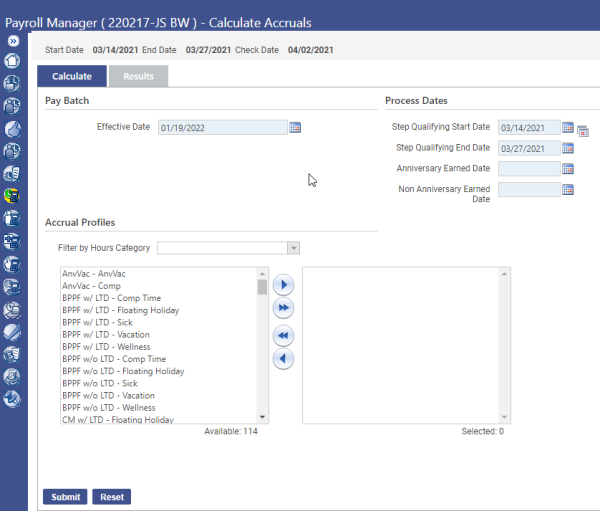
Task: Click the single left arrow to remove the selected profile
Action: tap(284, 358)
